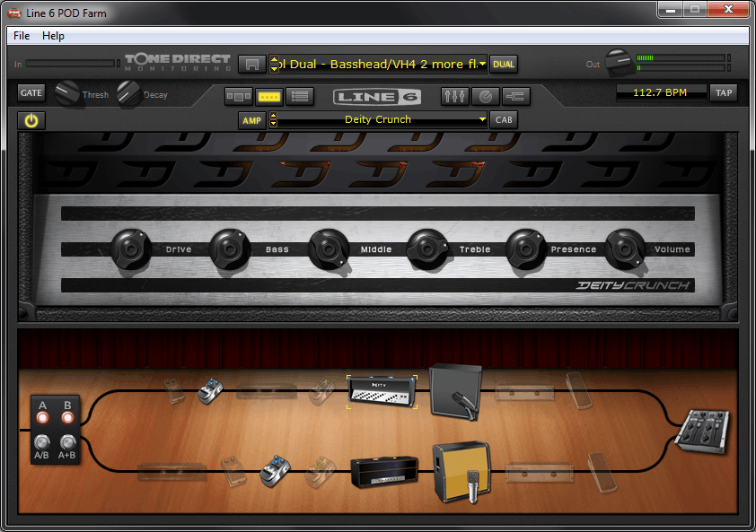This screenshot has width=756, height=532.
Task: Flip the A/B footswitch
Action: click(x=42, y=441)
